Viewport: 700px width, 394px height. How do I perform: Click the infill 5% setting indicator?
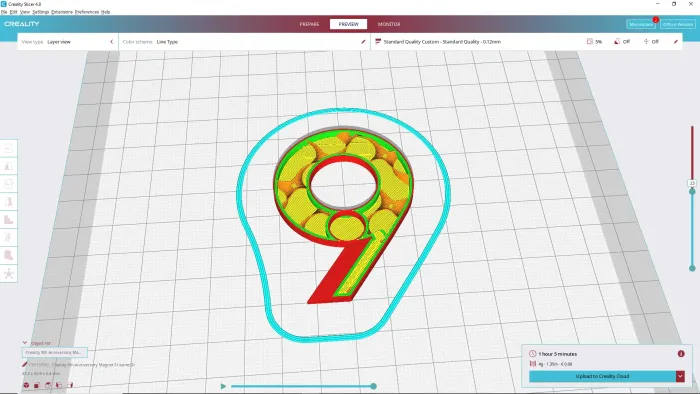594,41
